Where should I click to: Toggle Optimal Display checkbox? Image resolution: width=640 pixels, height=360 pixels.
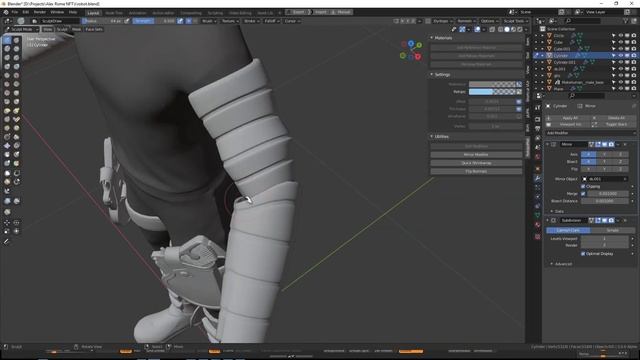pos(583,254)
